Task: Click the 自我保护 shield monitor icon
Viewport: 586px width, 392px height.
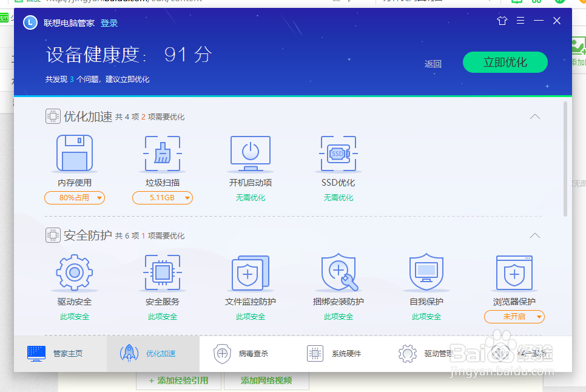Action: tap(426, 272)
